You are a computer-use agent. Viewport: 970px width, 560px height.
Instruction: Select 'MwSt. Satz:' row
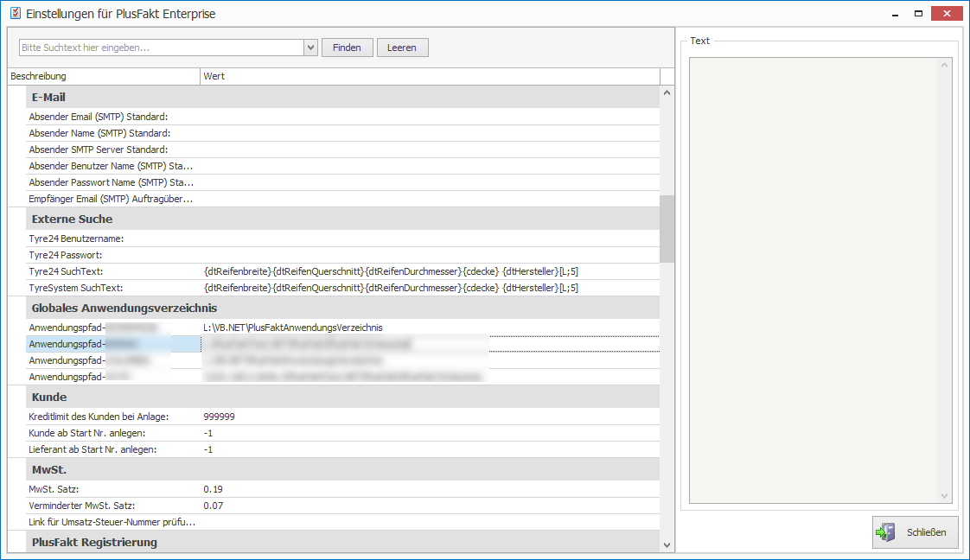point(342,489)
